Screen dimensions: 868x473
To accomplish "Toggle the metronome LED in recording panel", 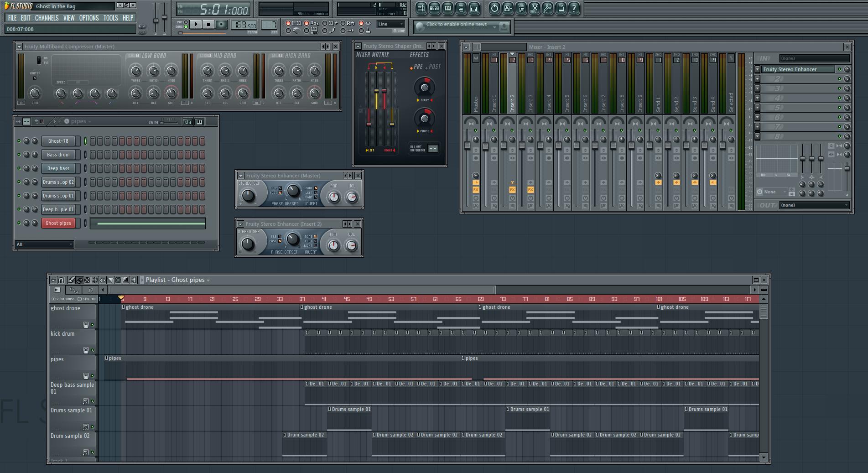I will pyautogui.click(x=288, y=31).
